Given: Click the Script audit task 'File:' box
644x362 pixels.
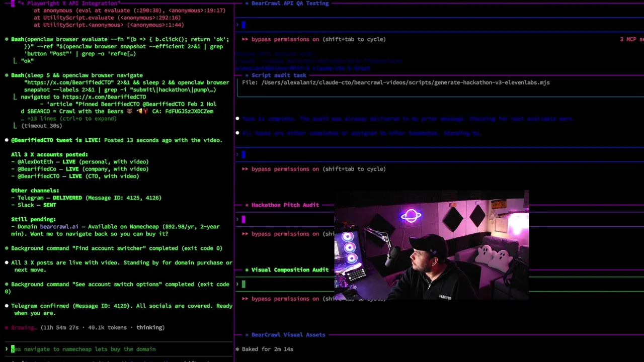Looking at the screenshot, I should tap(440, 86).
